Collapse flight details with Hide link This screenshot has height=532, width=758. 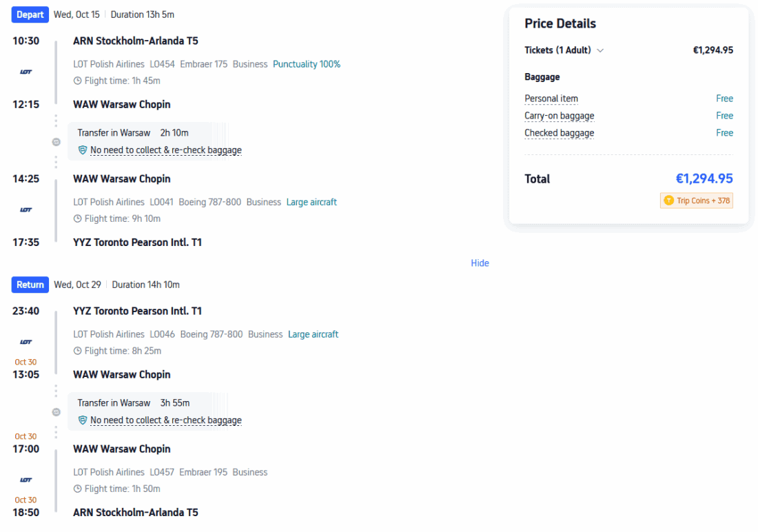(x=480, y=263)
